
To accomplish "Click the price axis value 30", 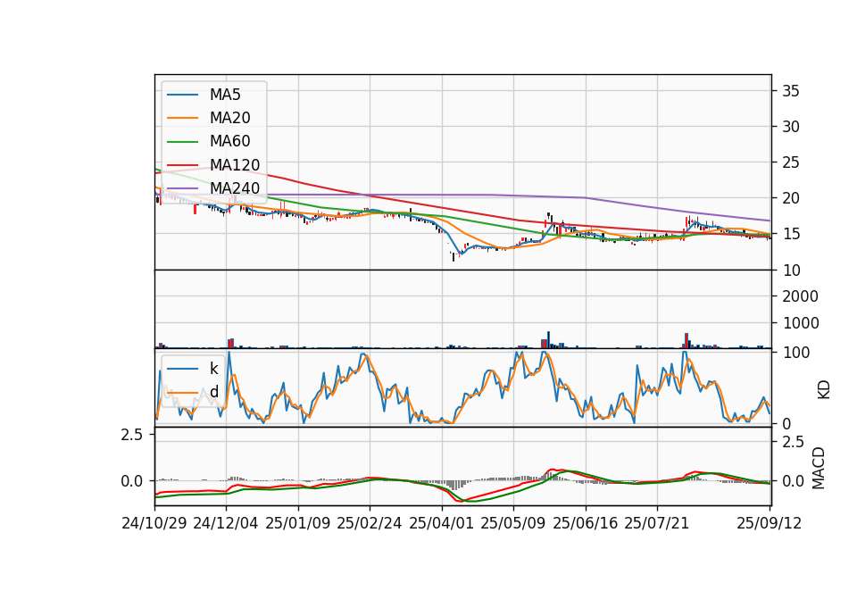I will click(790, 127).
